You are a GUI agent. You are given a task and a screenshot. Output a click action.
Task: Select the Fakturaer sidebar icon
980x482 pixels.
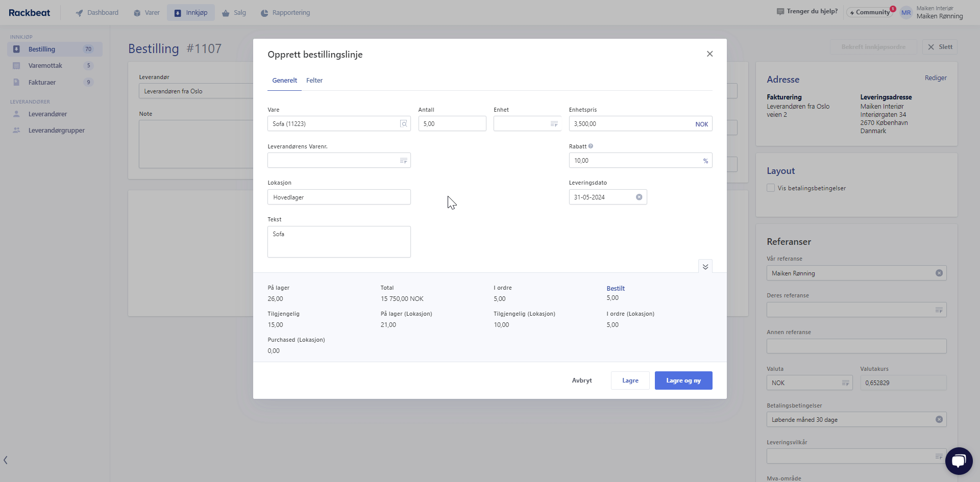pyautogui.click(x=17, y=82)
